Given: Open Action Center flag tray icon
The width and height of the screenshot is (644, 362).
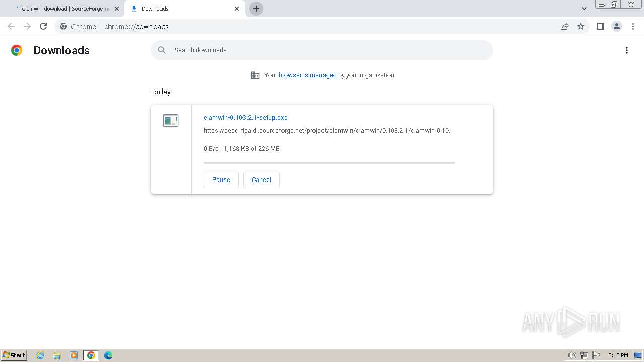Looking at the screenshot, I should [x=596, y=355].
